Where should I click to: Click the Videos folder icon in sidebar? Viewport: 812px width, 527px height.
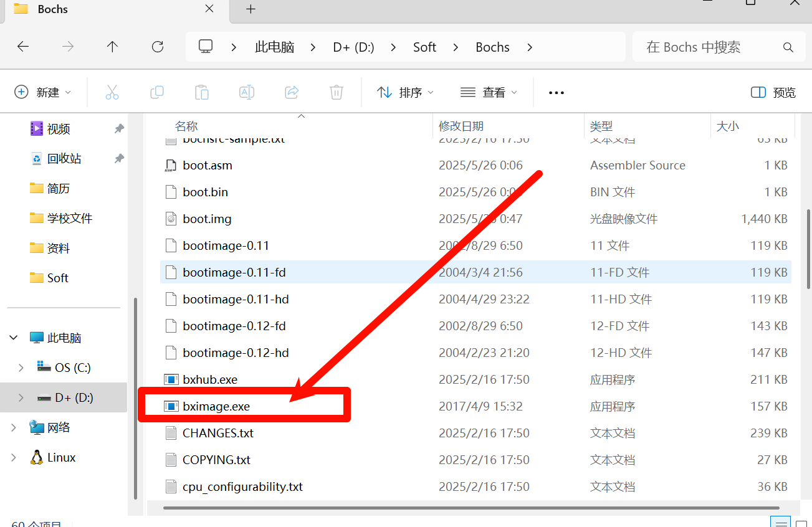pyautogui.click(x=37, y=128)
